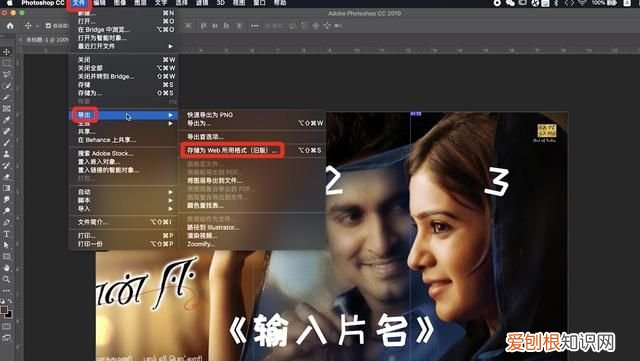Select the Clone Stamp tool
This screenshot has height=361, width=640.
coord(7,154)
